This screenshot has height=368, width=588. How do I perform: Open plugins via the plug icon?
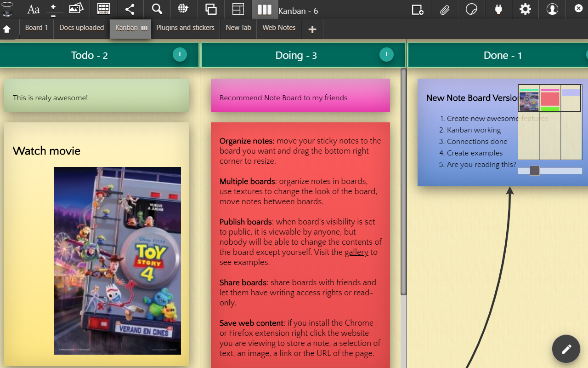(x=498, y=9)
